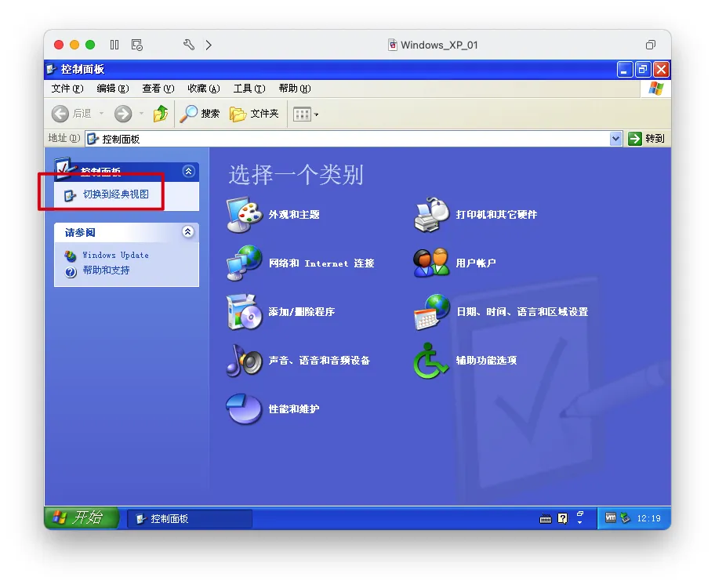The width and height of the screenshot is (715, 588).
Task: Open the 性能和维护 category link
Action: (x=294, y=409)
